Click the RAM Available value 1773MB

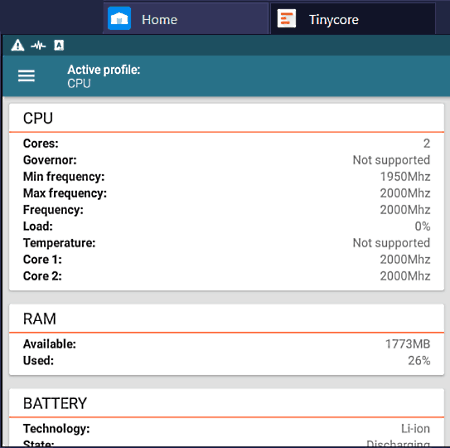coord(408,344)
